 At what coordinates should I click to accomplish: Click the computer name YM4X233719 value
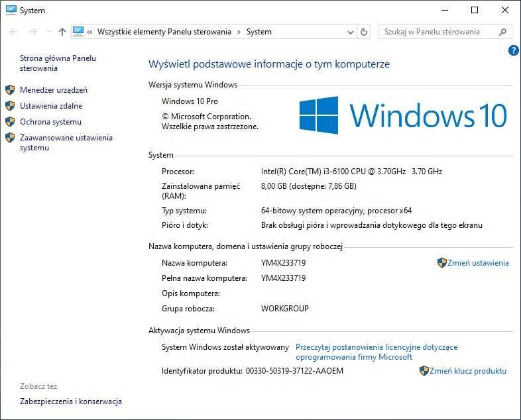coord(284,263)
